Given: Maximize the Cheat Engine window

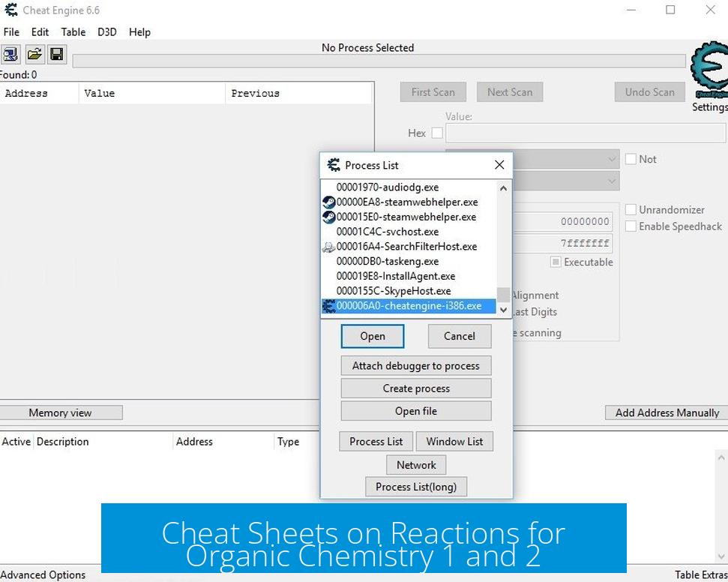Looking at the screenshot, I should pos(670,10).
